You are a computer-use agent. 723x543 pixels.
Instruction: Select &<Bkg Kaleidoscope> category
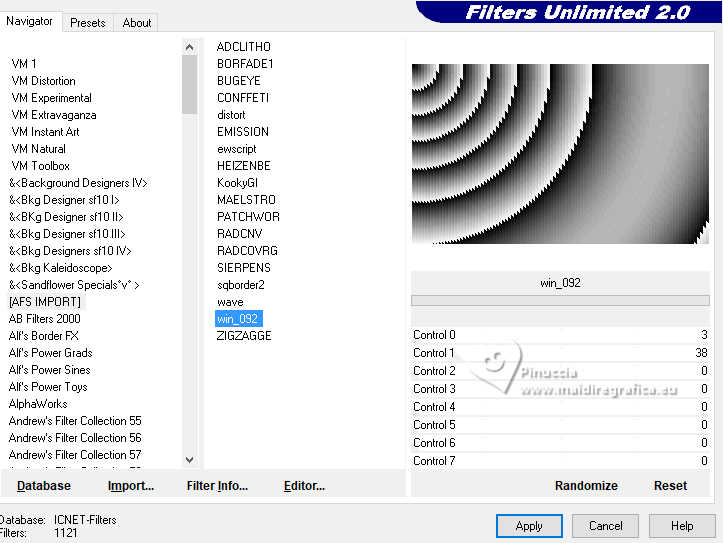pyautogui.click(x=60, y=268)
